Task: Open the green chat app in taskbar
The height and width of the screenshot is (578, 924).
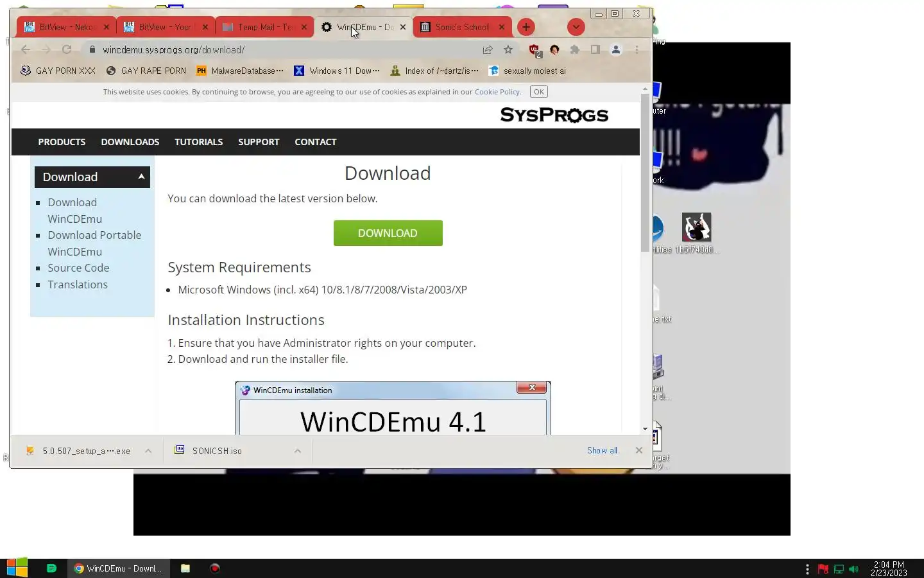Action: click(x=52, y=568)
